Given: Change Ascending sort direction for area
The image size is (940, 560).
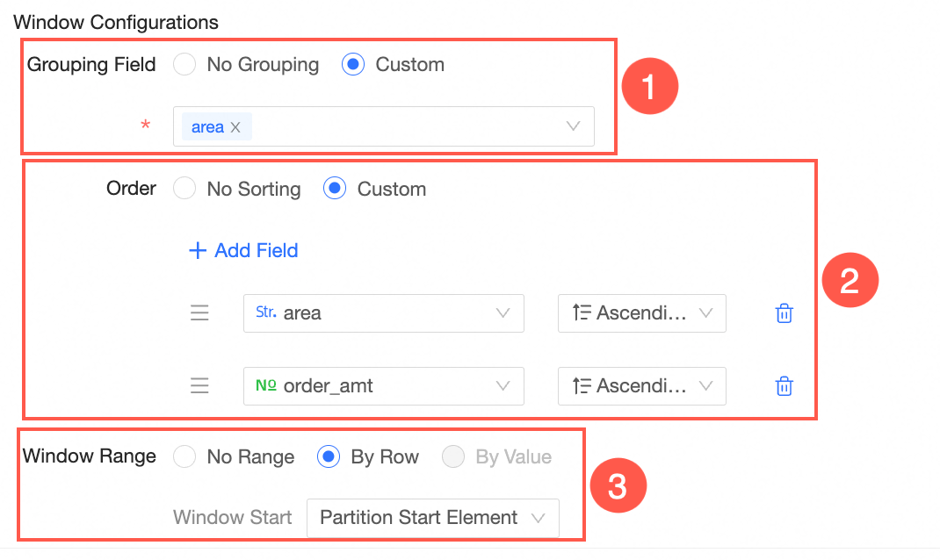Looking at the screenshot, I should click(x=641, y=313).
